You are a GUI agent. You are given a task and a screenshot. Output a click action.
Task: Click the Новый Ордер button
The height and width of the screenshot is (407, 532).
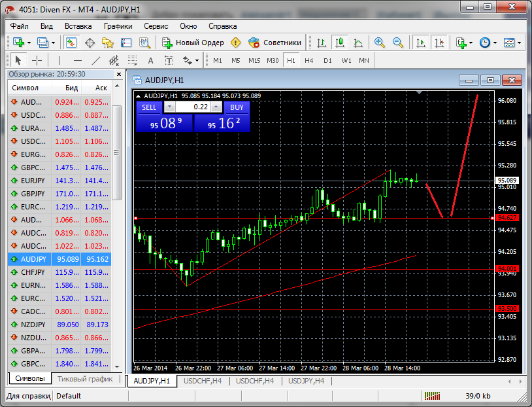[193, 43]
